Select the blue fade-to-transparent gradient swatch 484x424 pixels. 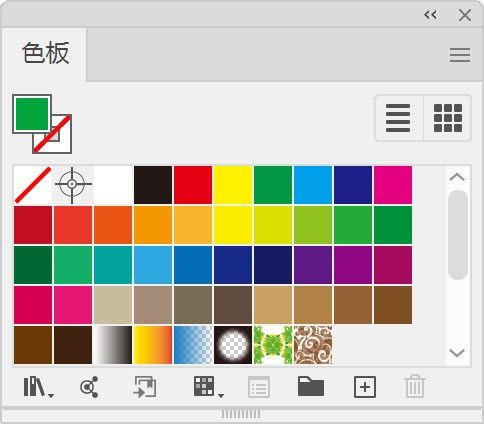point(193,345)
